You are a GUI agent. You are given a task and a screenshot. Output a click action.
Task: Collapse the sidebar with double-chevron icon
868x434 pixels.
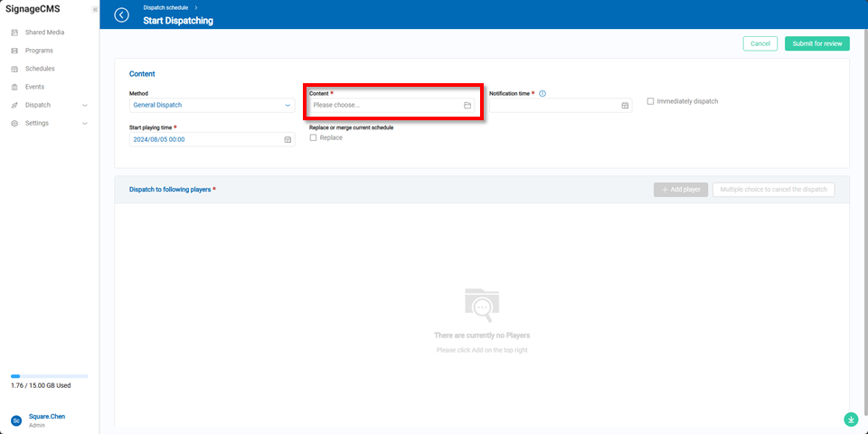(x=95, y=9)
